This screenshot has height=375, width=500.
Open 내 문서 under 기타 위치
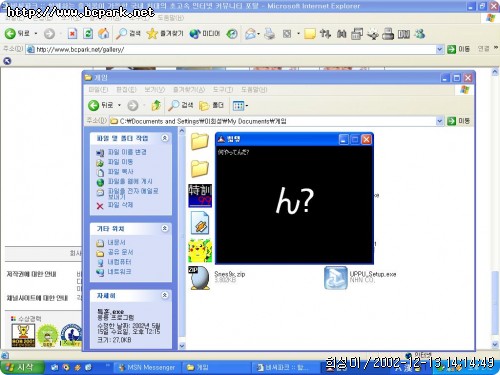116,242
